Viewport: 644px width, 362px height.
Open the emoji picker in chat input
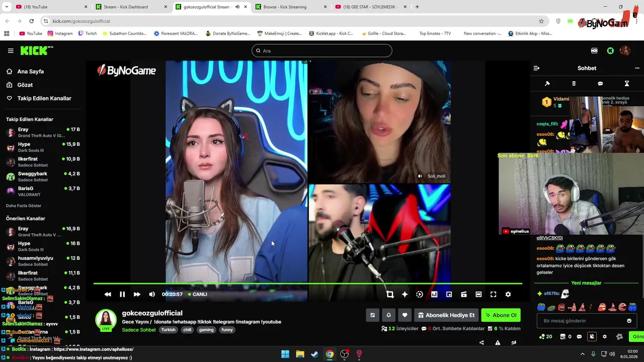[629, 321]
